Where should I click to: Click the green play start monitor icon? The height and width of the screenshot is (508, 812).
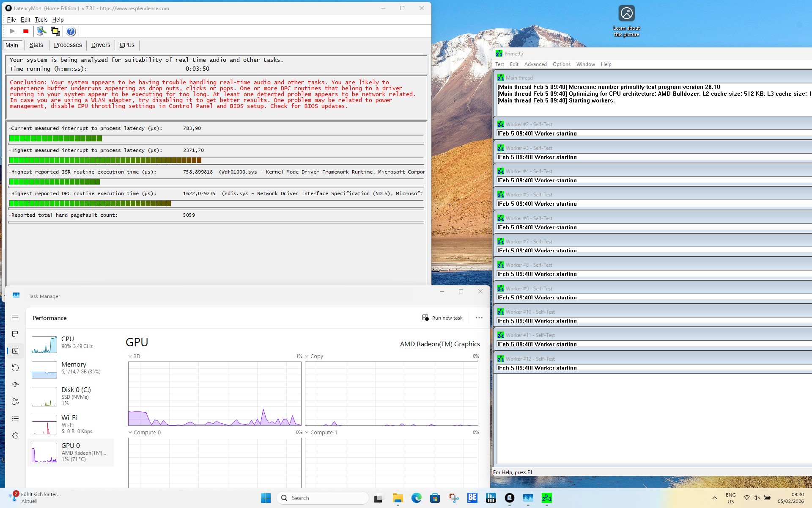pos(12,31)
